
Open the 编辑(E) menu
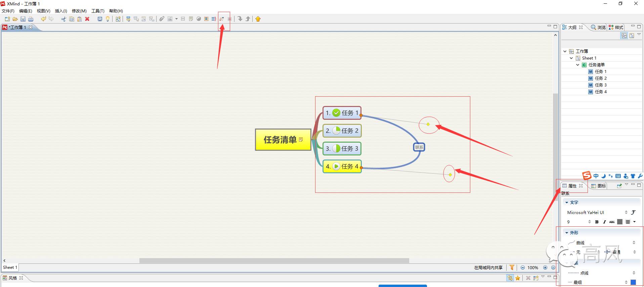coord(26,11)
